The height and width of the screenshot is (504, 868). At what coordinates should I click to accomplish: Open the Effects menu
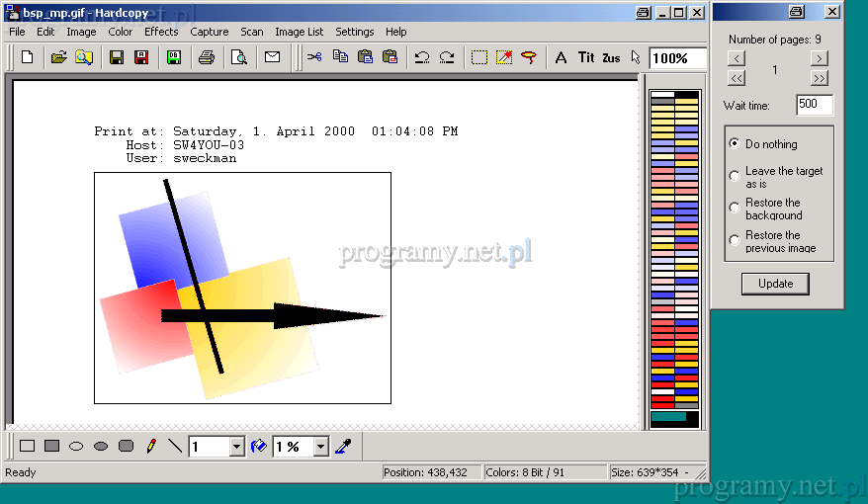pyautogui.click(x=161, y=32)
